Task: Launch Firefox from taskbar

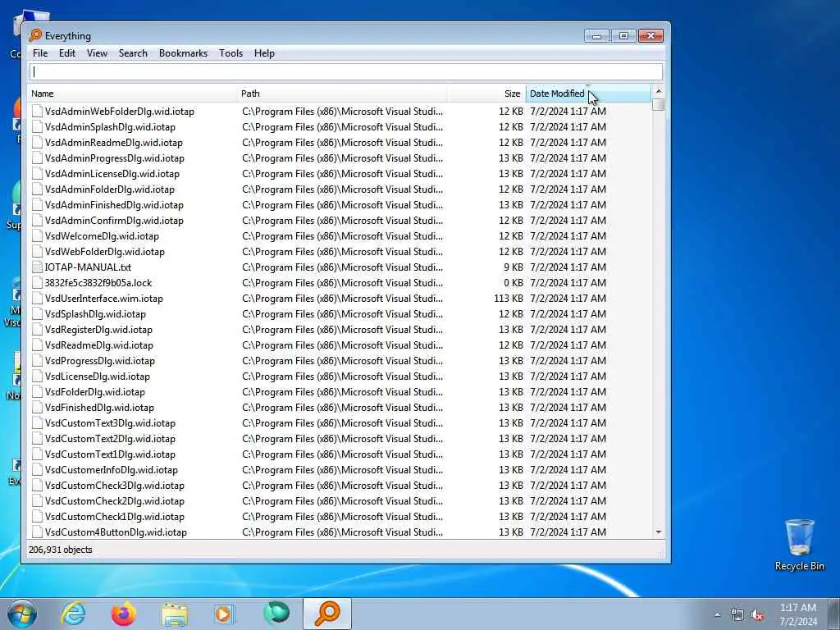Action: coord(124,614)
